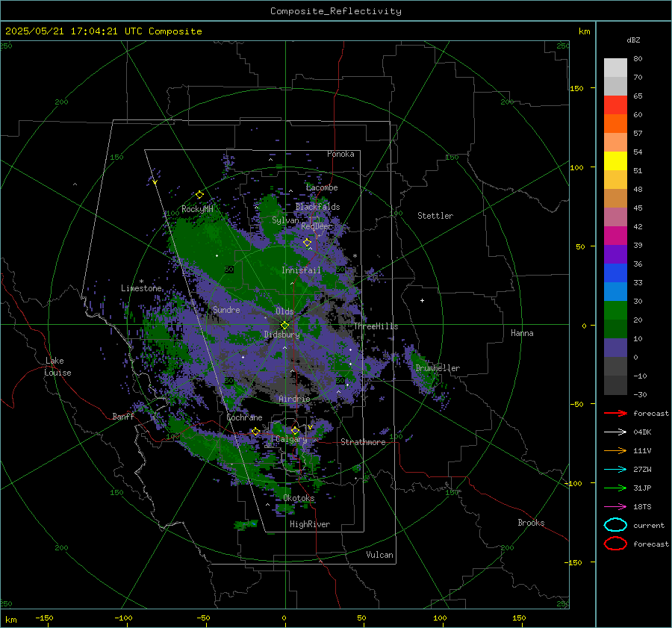
Task: Select the orange 111V arrow icon
Action: (615, 450)
